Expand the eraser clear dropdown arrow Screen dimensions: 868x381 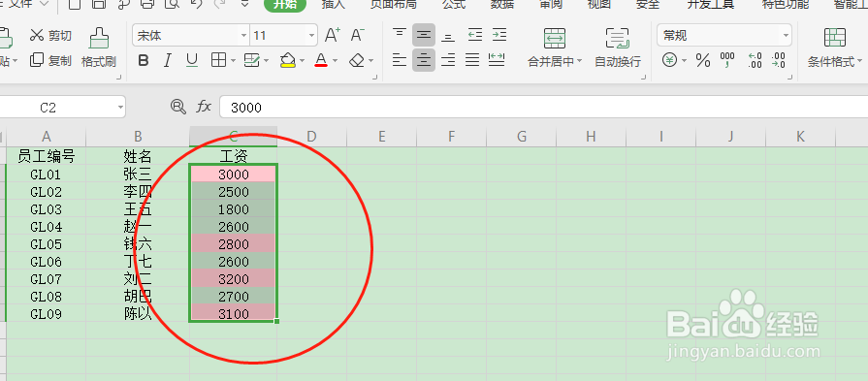[x=370, y=61]
